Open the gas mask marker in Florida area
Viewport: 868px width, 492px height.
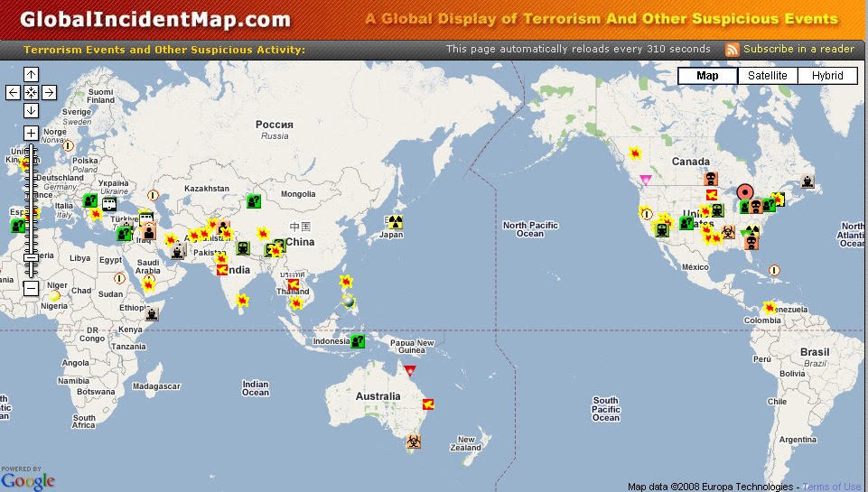tap(751, 242)
